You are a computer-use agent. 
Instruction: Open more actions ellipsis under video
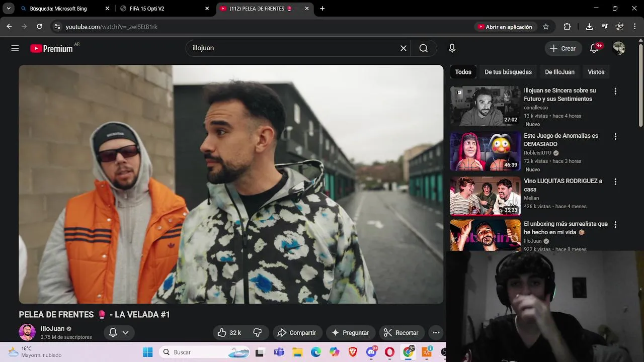pos(436,333)
